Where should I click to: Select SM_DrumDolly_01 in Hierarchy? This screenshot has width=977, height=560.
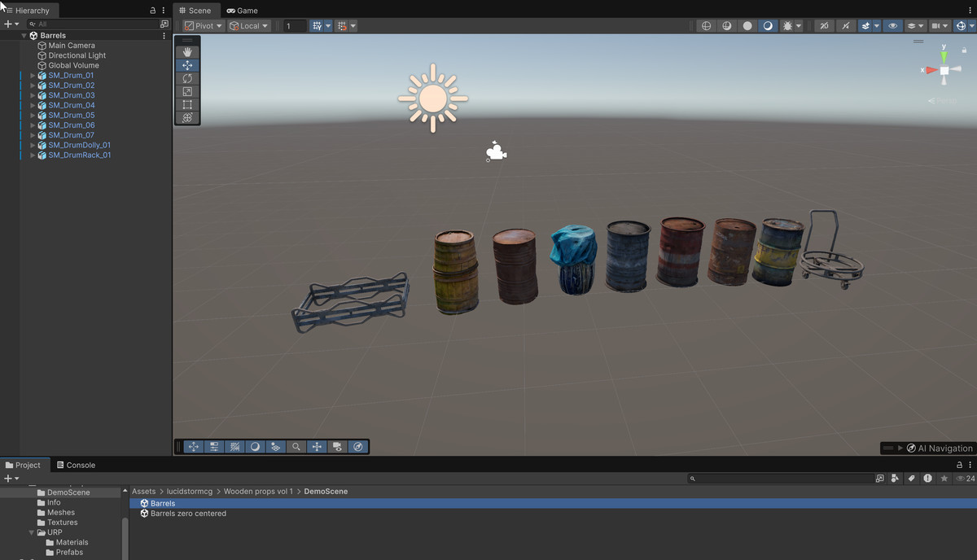pyautogui.click(x=79, y=145)
